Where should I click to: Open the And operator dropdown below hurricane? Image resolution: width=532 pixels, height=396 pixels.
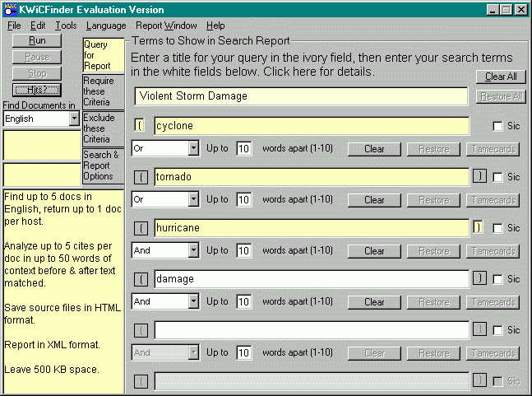coord(193,250)
